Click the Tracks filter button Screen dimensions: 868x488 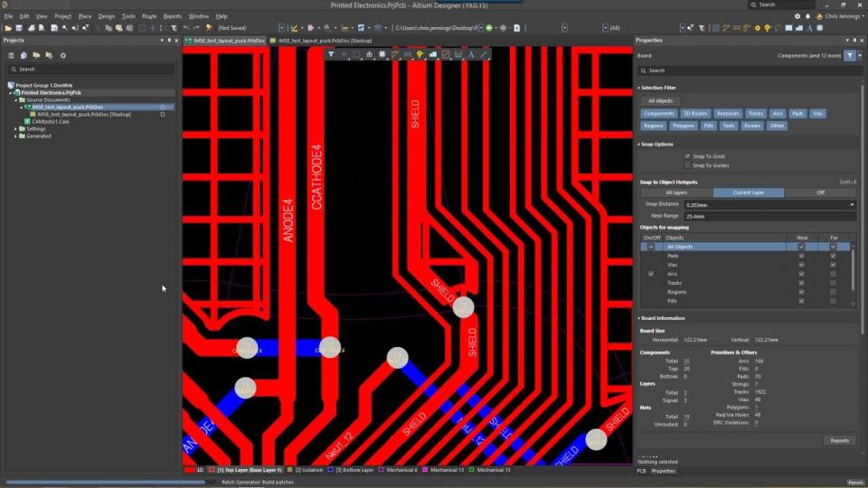click(756, 114)
